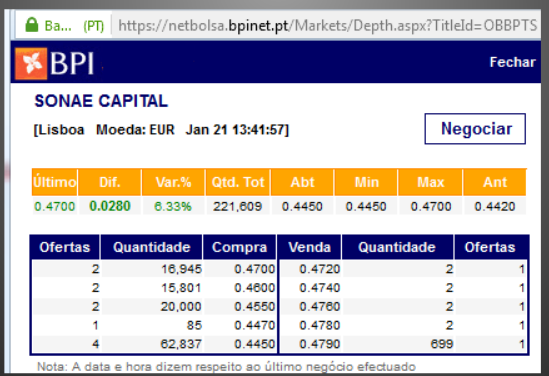Click the (PT) certificate label in address bar
The width and height of the screenshot is (549, 376).
[93, 26]
